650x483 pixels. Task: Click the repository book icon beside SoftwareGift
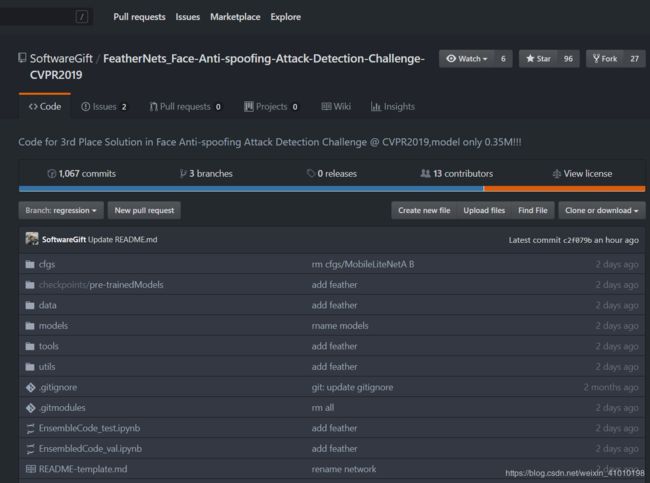click(22, 58)
